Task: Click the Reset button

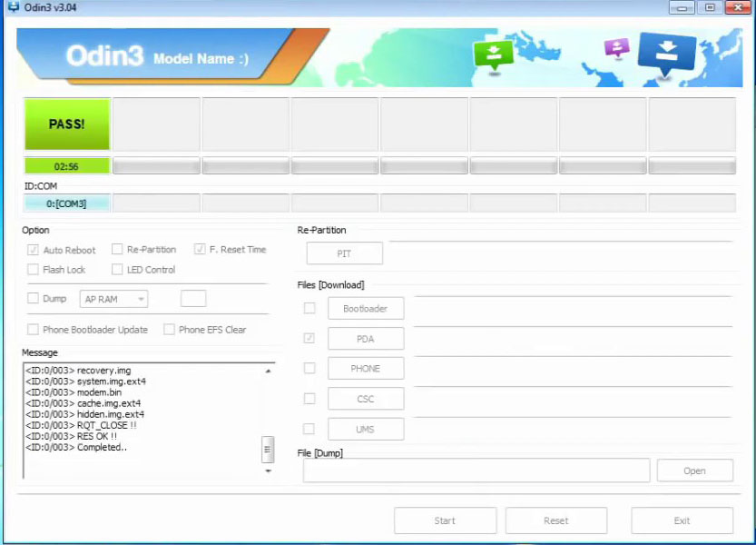Action: pyautogui.click(x=556, y=520)
